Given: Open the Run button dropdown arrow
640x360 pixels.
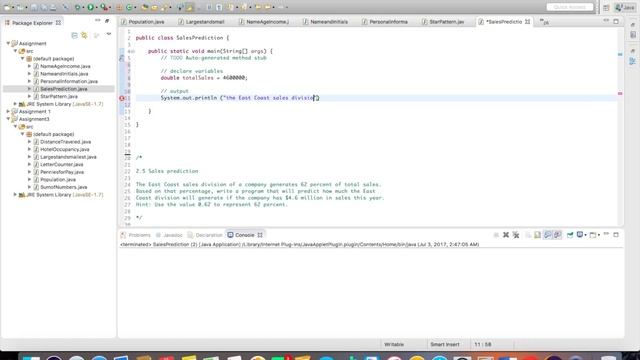Looking at the screenshot, I should (97, 7).
